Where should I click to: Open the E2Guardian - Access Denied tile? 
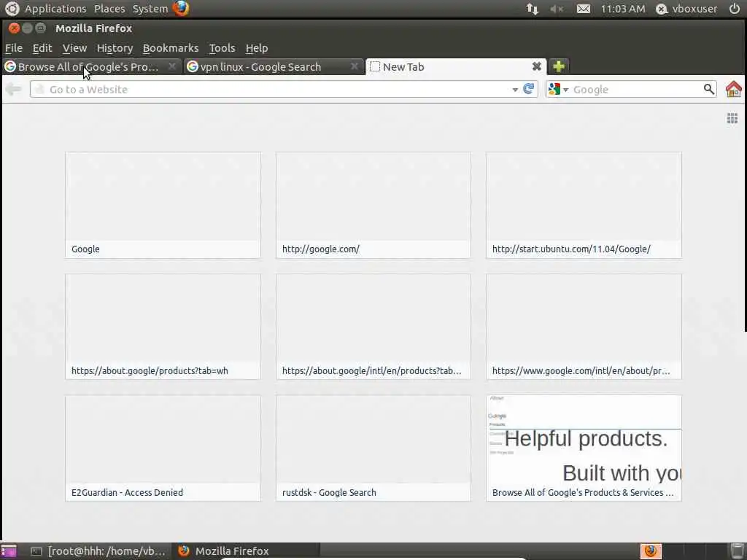point(163,448)
